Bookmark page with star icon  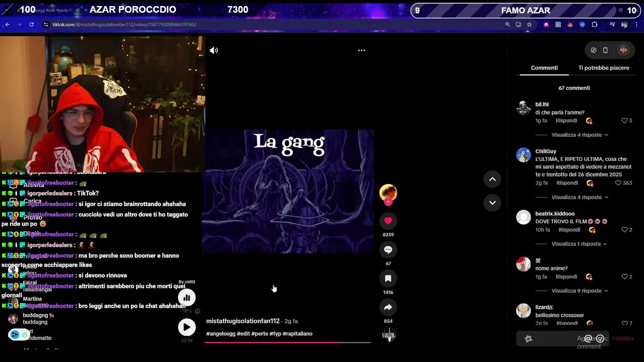(x=529, y=25)
